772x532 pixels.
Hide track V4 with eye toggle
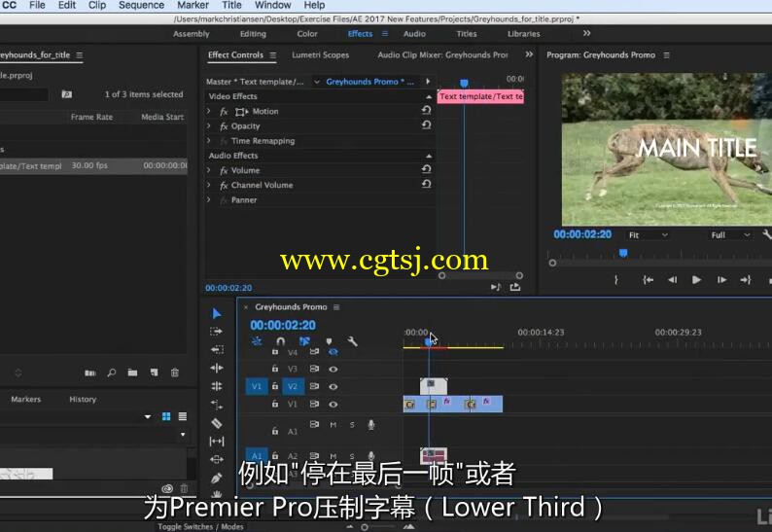point(333,352)
